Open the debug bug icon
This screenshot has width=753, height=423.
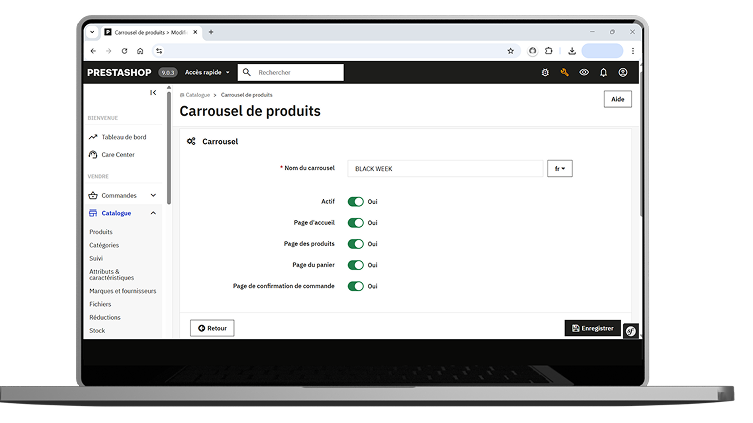545,73
